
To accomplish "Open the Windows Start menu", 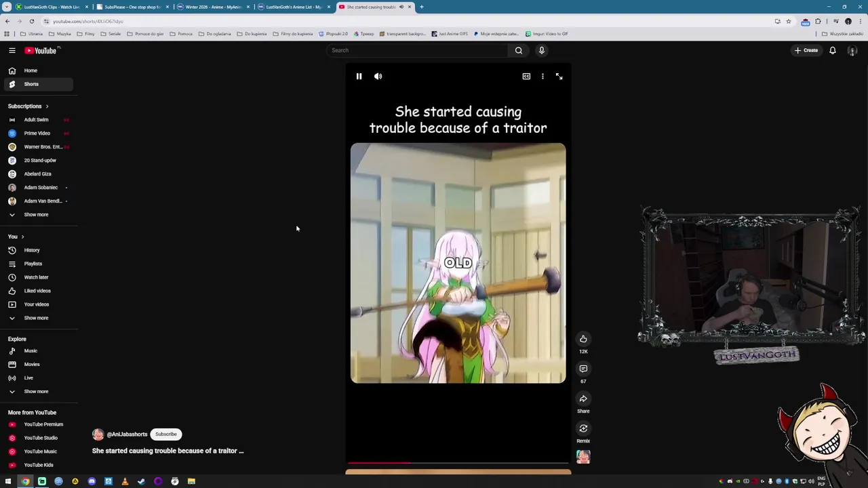I will 8,481.
